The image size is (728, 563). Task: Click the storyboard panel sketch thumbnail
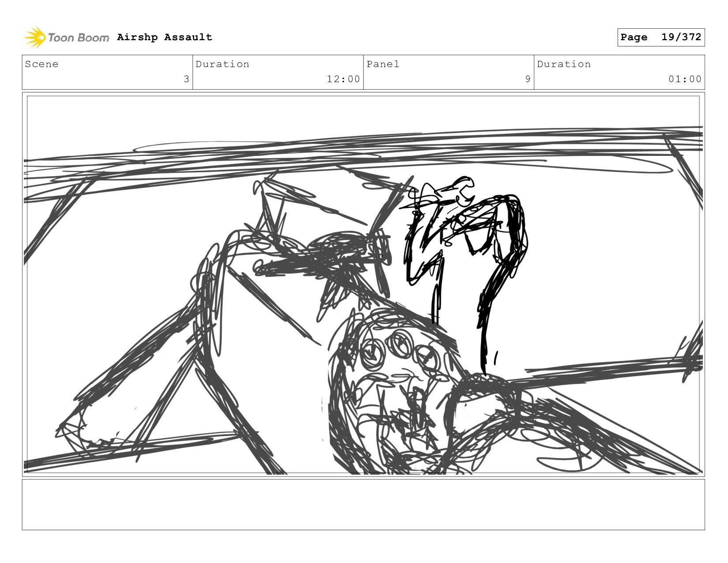363,284
